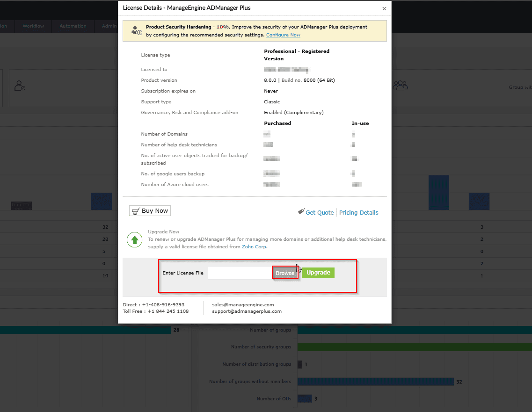The width and height of the screenshot is (532, 412).
Task: Click the Number of Domains label
Action: pyautogui.click(x=164, y=134)
